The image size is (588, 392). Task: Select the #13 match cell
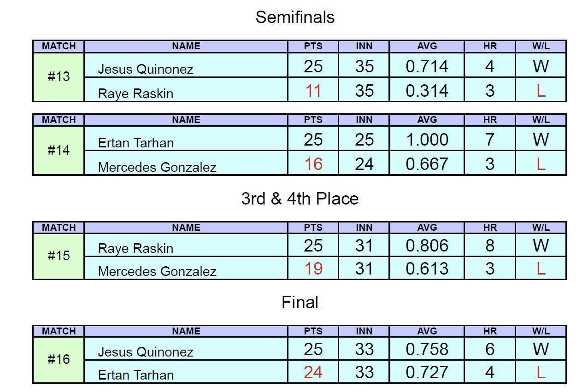tap(59, 77)
